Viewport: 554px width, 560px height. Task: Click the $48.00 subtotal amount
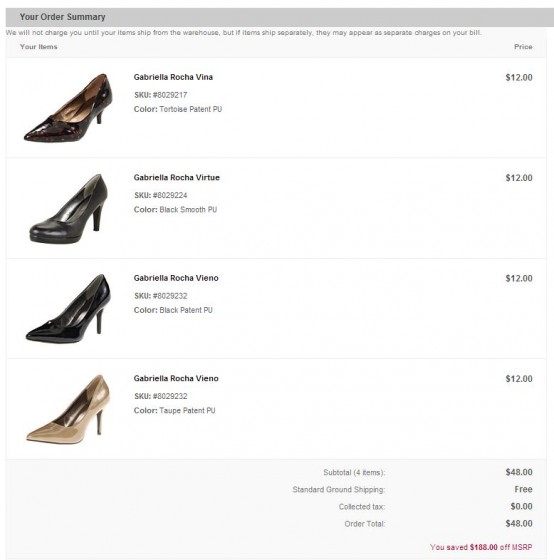pyautogui.click(x=519, y=472)
